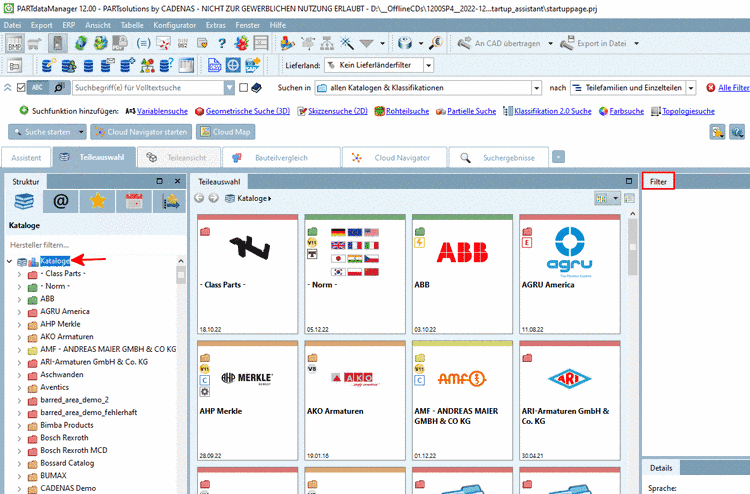The height and width of the screenshot is (494, 750).
Task: Click the Filter panel header
Action: (658, 181)
